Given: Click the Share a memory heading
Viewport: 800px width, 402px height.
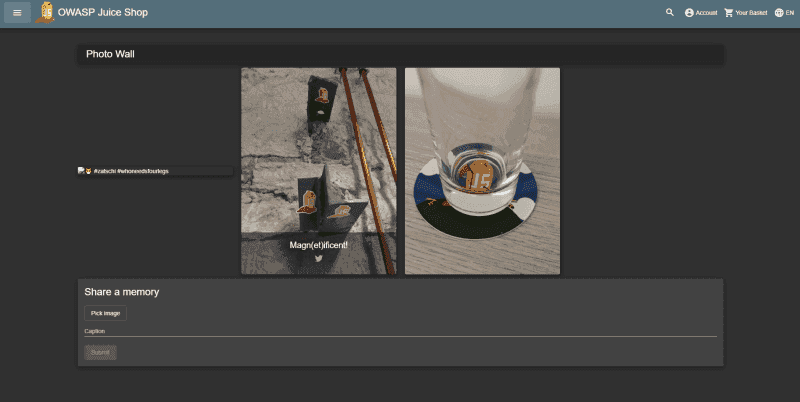Looking at the screenshot, I should pyautogui.click(x=121, y=292).
